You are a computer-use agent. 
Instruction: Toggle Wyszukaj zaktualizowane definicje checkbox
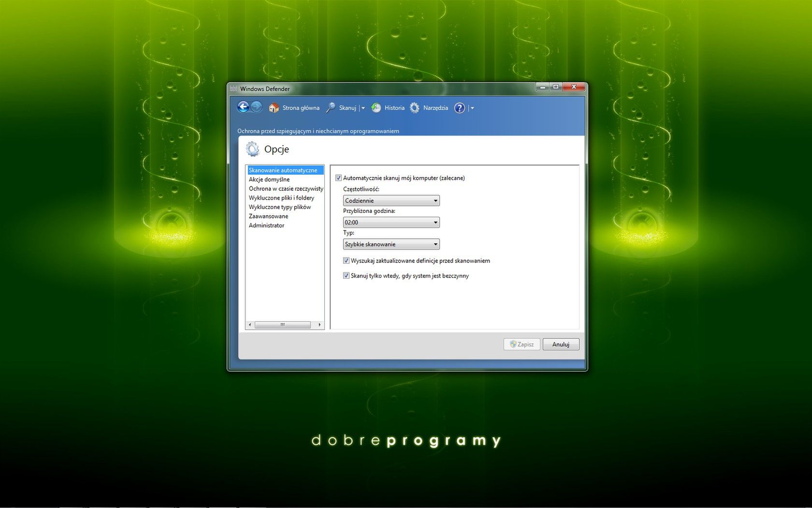346,261
